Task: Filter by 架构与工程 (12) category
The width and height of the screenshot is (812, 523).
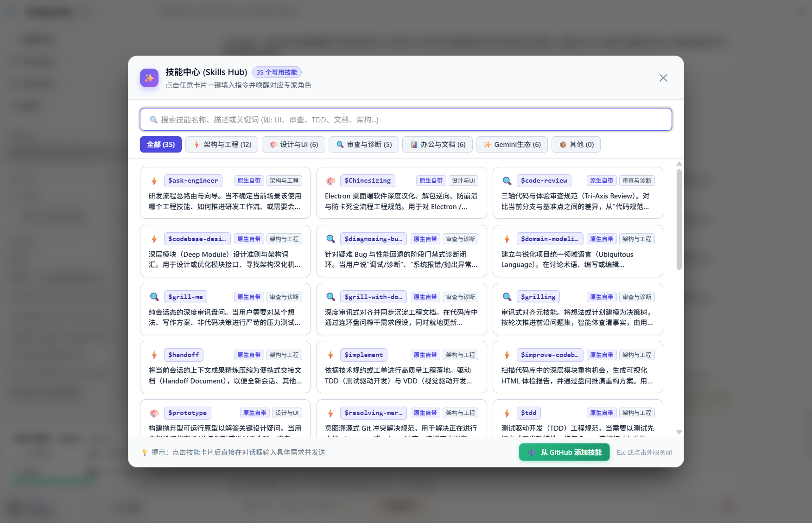Action: click(x=222, y=145)
